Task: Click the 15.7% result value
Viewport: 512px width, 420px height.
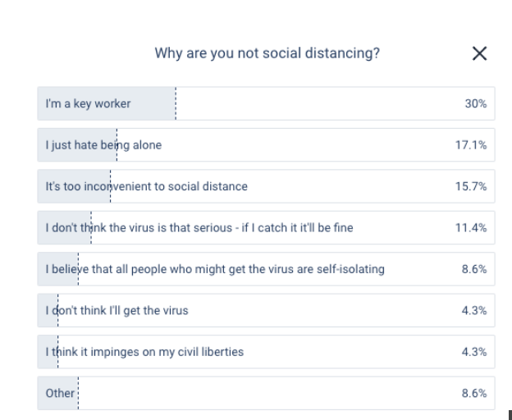Action: (x=471, y=186)
